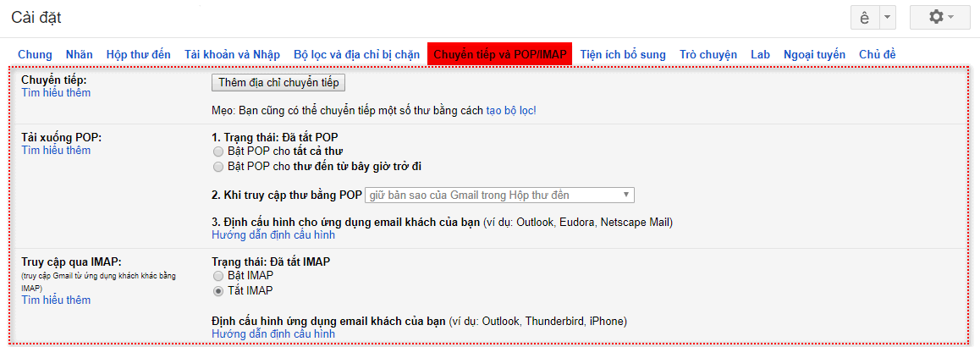980x347 pixels.
Task: Open the Tiện ích bổ sung tab
Action: [623, 54]
